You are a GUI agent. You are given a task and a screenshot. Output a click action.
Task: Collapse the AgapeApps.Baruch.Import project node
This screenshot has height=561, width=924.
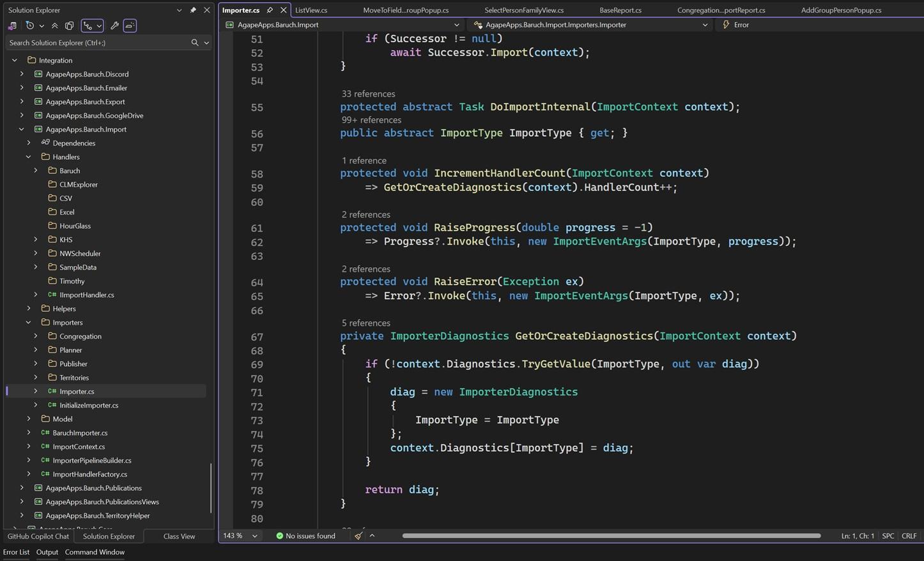[x=22, y=129]
